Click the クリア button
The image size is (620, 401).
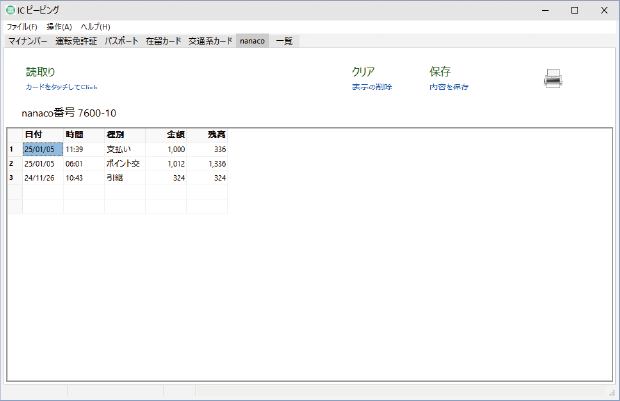tap(363, 72)
